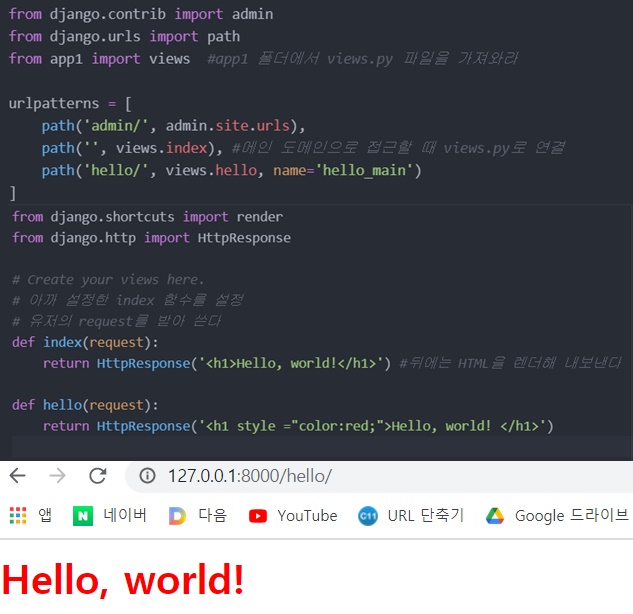Viewport: 633px width, 614px height.
Task: Click the 'def index(request):' function name
Action: (x=63, y=342)
